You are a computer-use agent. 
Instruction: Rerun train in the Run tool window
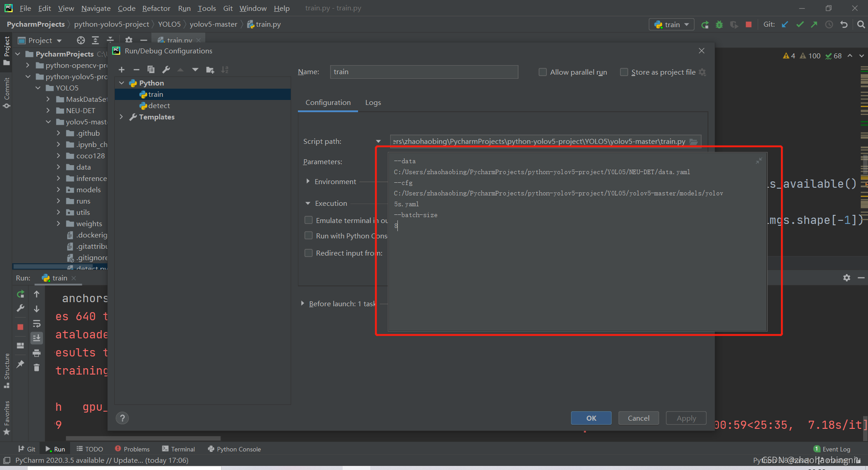pos(20,294)
